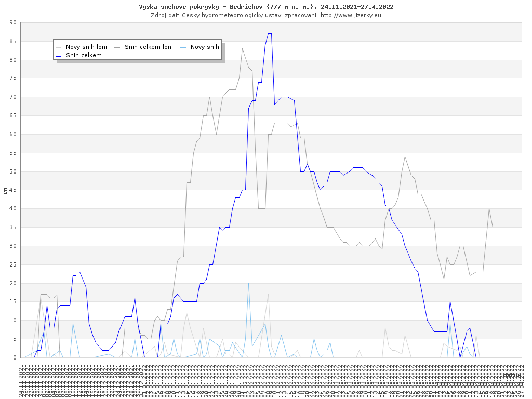Click the 'cm' y-axis unit label

point(5,190)
